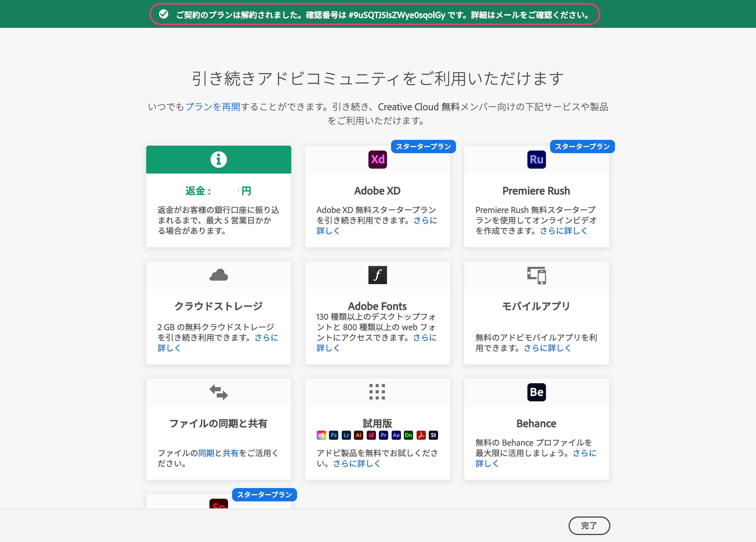This screenshot has height=542, width=756.
Task: Click the trial apps grid icon
Action: 377,392
